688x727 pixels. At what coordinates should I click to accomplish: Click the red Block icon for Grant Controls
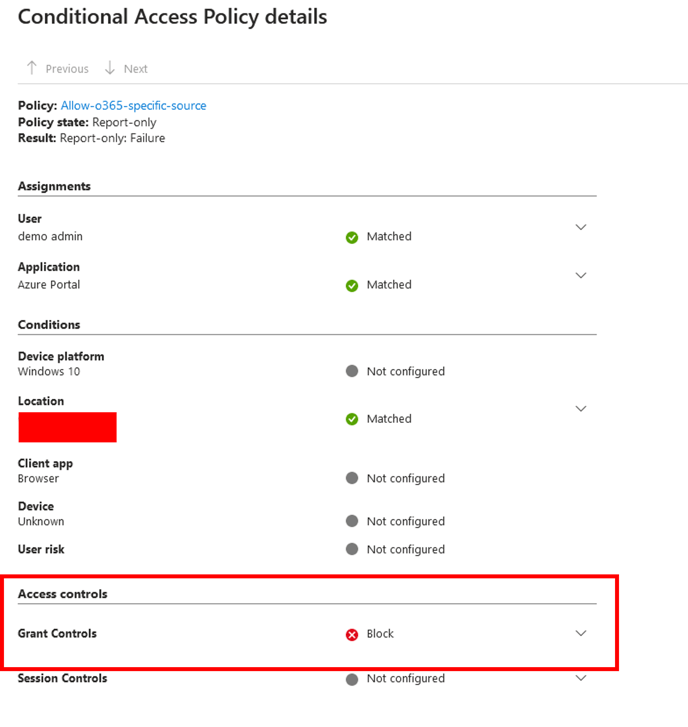(x=352, y=634)
